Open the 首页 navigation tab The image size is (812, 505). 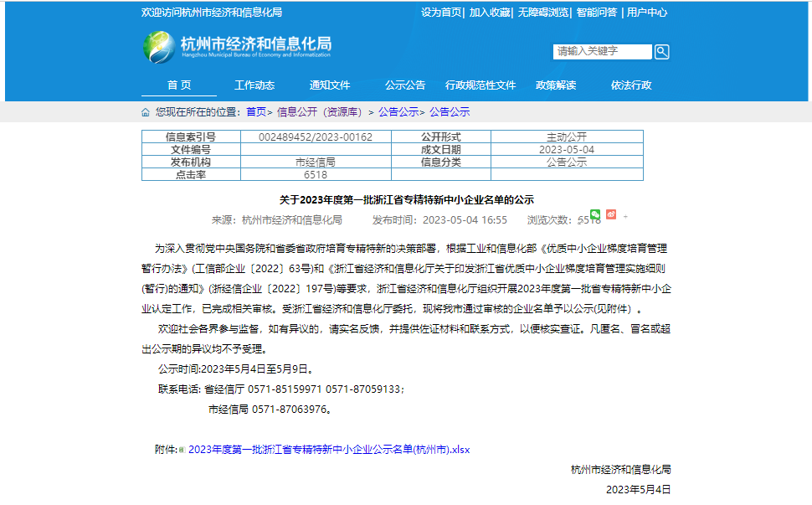point(179,85)
